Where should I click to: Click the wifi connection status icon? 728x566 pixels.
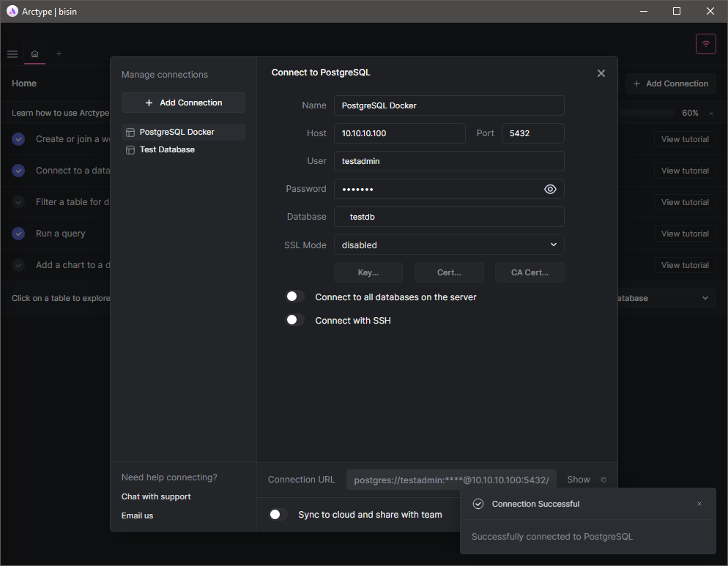pyautogui.click(x=705, y=44)
